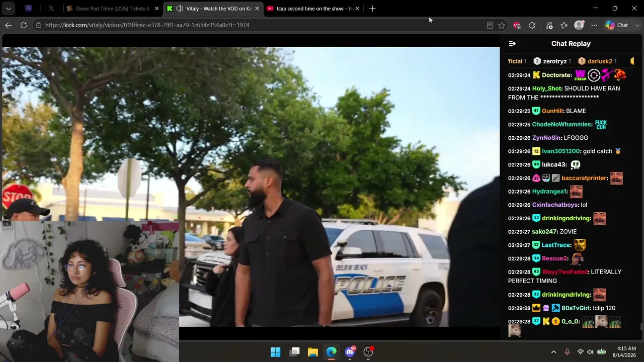Click WayyTwoFaded username in chat
The width and height of the screenshot is (644, 362).
pos(565,272)
